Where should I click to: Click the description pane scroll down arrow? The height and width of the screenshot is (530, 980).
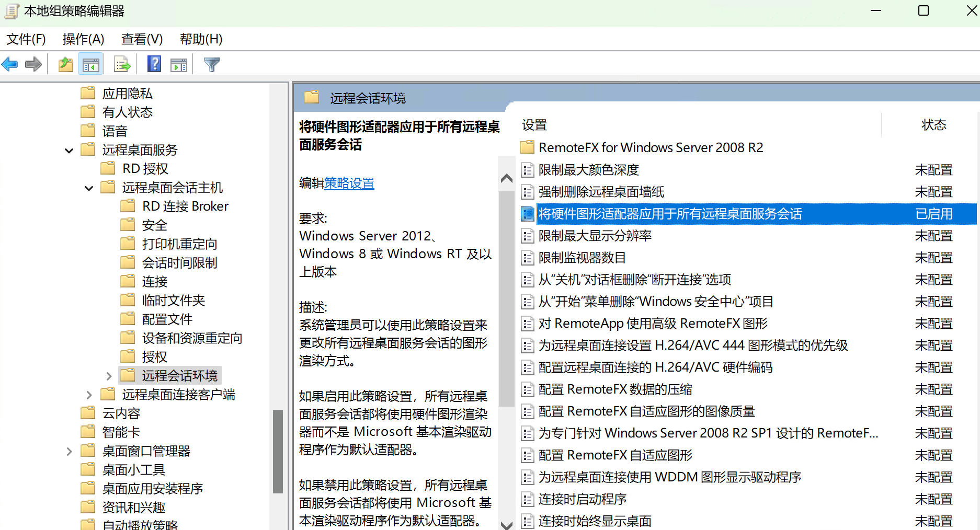point(506,524)
